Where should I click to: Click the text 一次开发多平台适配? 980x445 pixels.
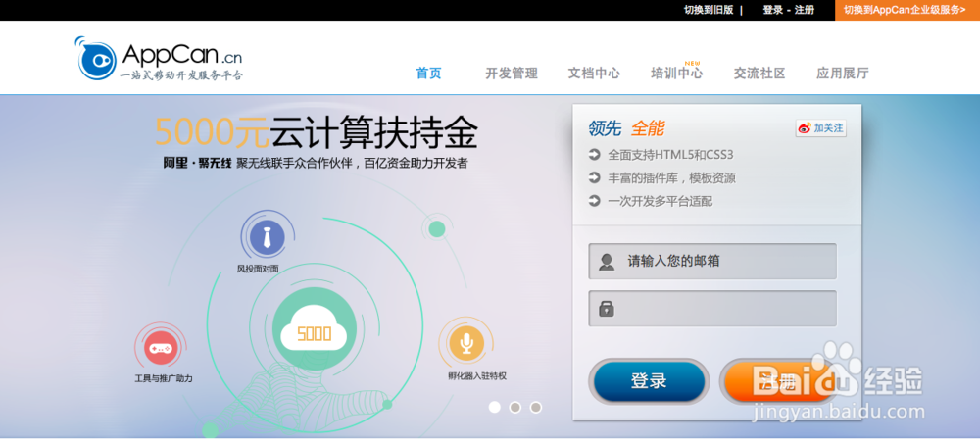(660, 201)
